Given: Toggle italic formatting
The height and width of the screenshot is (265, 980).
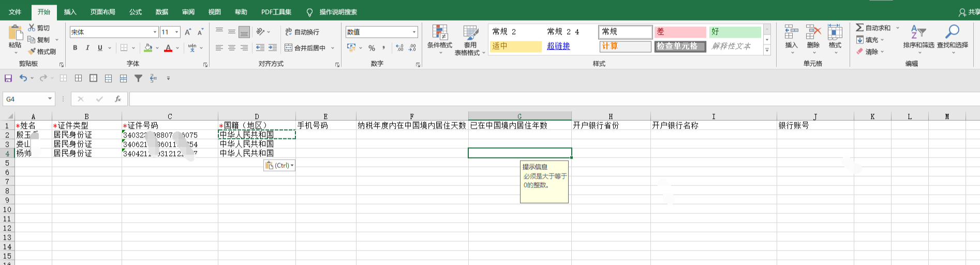Looking at the screenshot, I should (87, 48).
